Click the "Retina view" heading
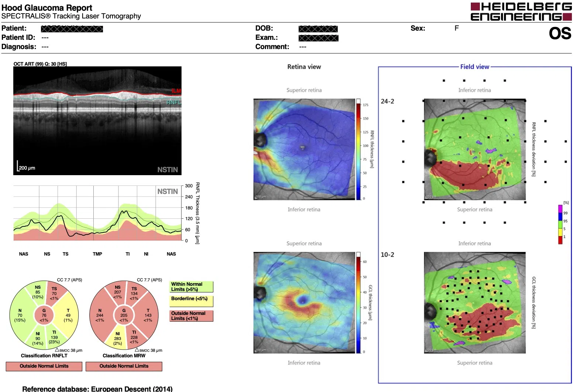The image size is (573, 392). pos(304,67)
